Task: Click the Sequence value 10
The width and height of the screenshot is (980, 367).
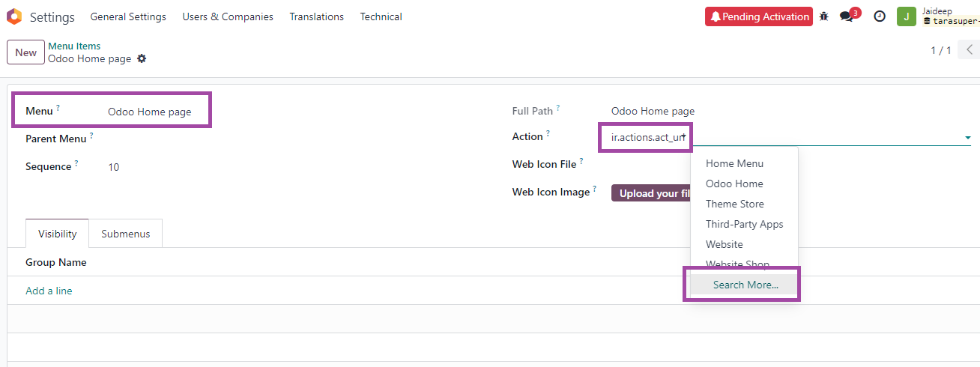Action: [x=114, y=167]
